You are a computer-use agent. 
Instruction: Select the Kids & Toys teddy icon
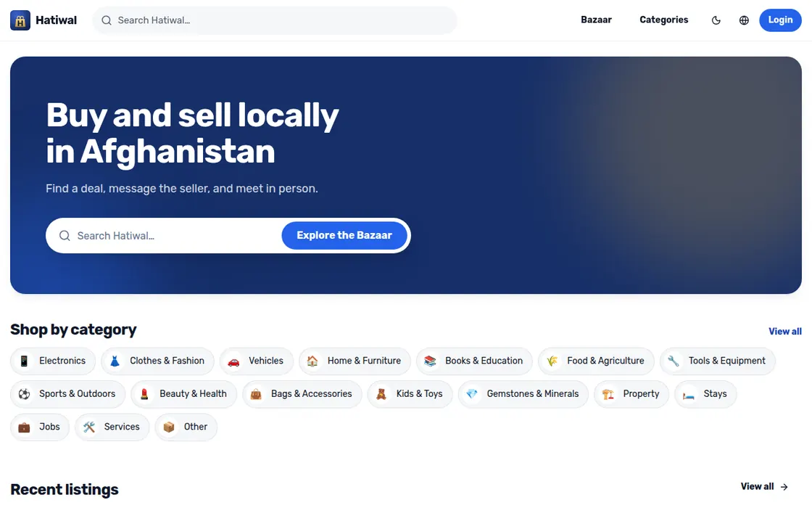tap(381, 394)
